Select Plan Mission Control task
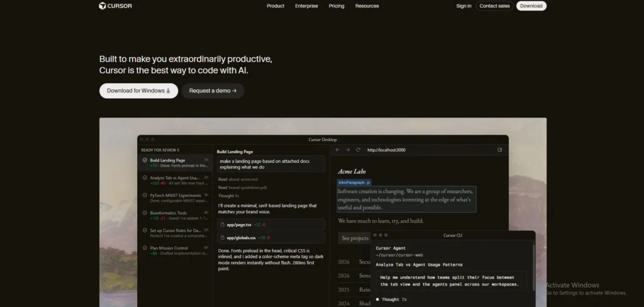This screenshot has width=644, height=307. (175, 250)
